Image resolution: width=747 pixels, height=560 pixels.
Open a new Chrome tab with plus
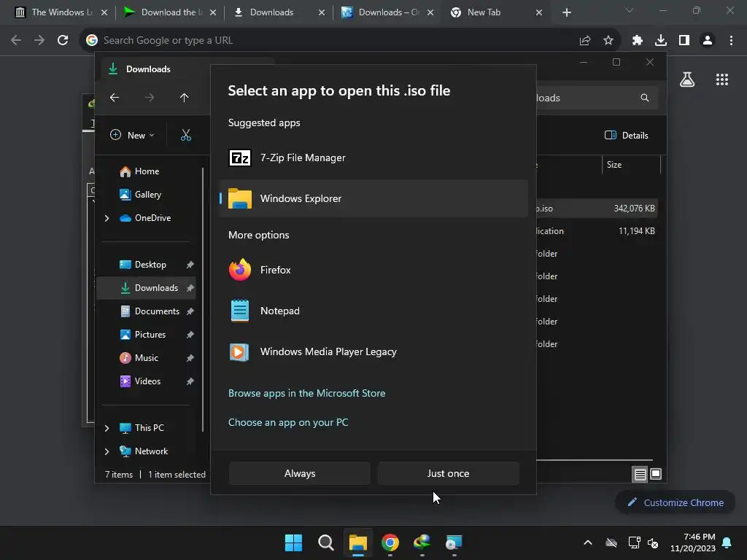tap(566, 12)
